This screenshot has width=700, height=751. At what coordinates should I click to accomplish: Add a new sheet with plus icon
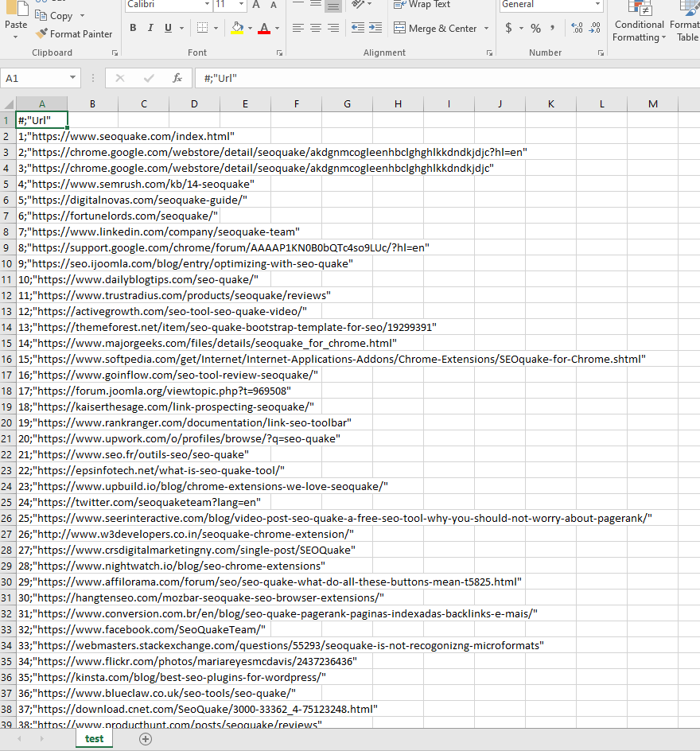[146, 739]
